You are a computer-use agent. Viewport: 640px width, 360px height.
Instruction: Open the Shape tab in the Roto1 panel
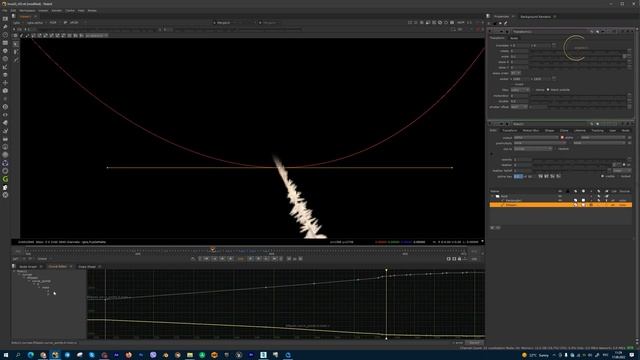(x=549, y=131)
